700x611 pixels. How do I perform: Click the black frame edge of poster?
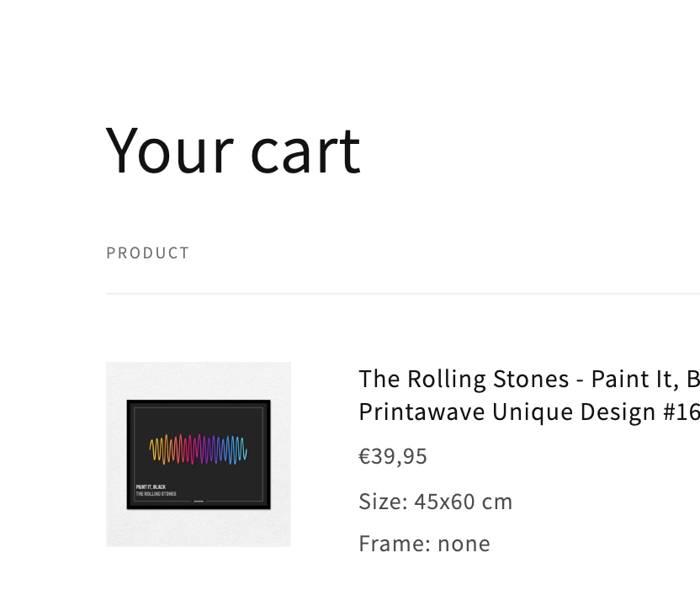[x=199, y=402]
